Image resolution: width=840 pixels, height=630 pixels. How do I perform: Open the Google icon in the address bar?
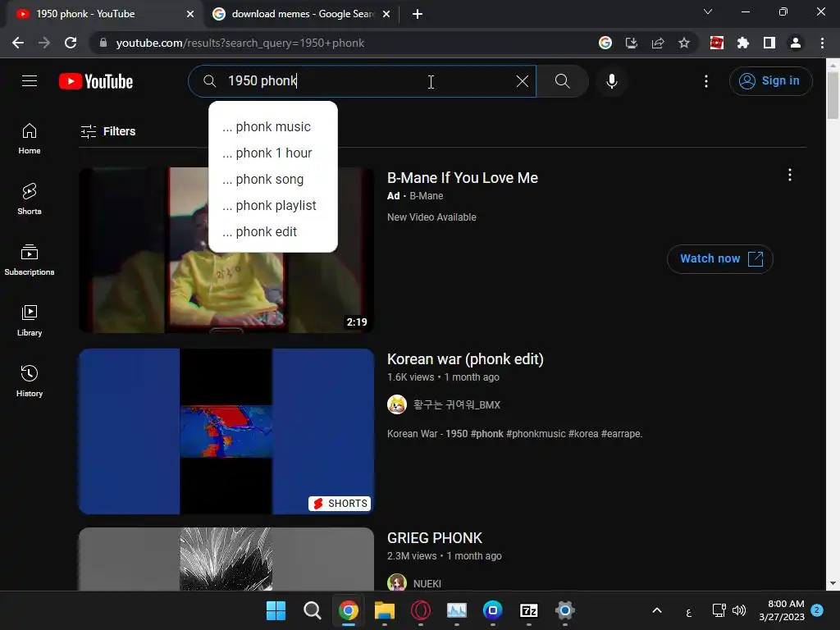click(605, 43)
